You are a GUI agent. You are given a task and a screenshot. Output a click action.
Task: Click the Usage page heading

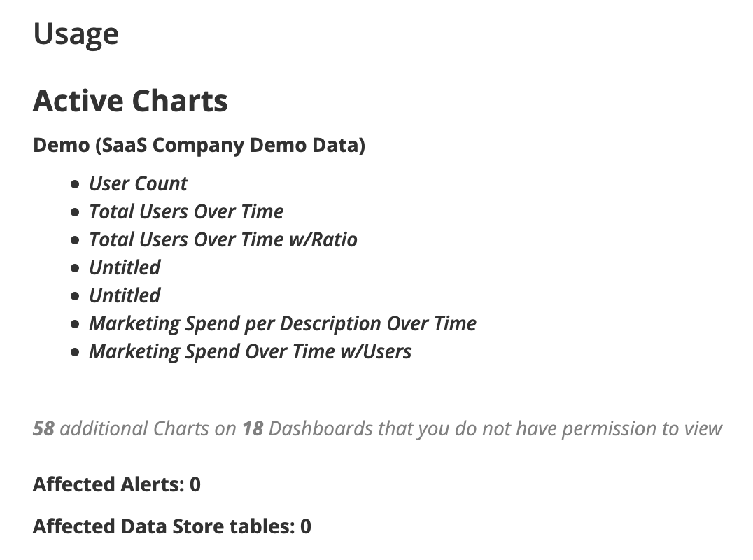pyautogui.click(x=76, y=34)
